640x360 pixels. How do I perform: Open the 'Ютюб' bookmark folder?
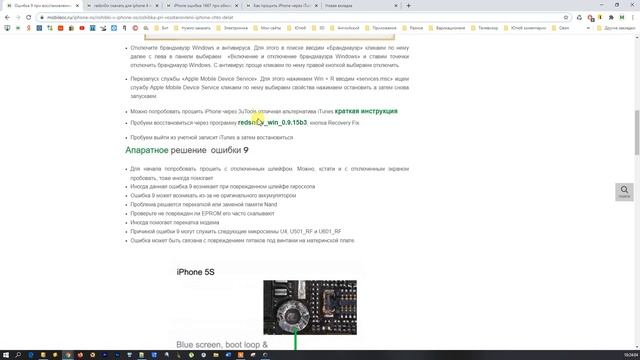(x=297, y=28)
